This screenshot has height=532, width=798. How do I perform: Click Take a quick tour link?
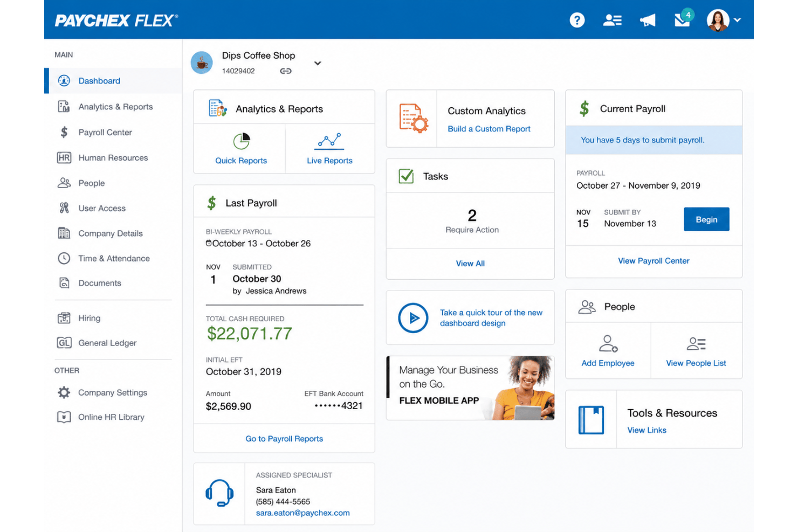[x=491, y=318]
